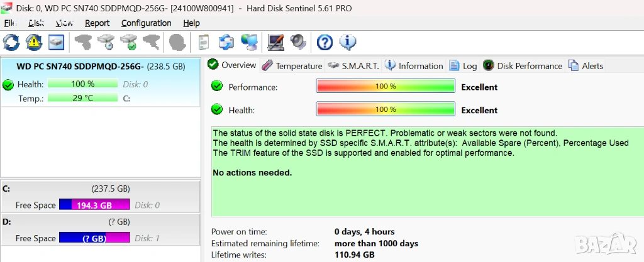Switch to the S.M.A.R.T. tab
Screen dimensions: 644x262
coord(353,66)
